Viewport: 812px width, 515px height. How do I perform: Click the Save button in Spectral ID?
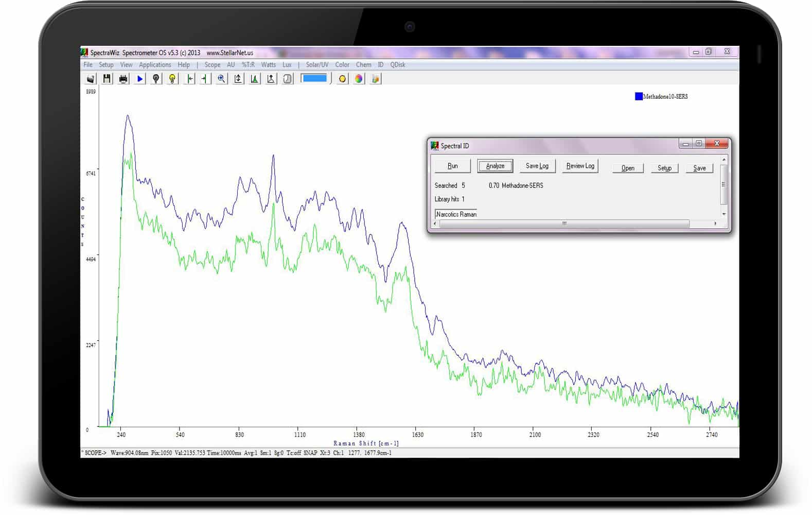699,168
